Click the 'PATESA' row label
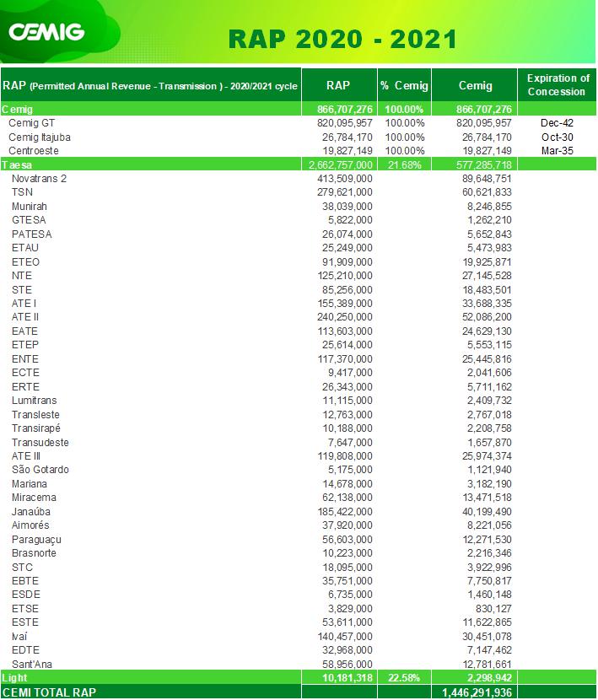598x700 pixels. (x=32, y=234)
